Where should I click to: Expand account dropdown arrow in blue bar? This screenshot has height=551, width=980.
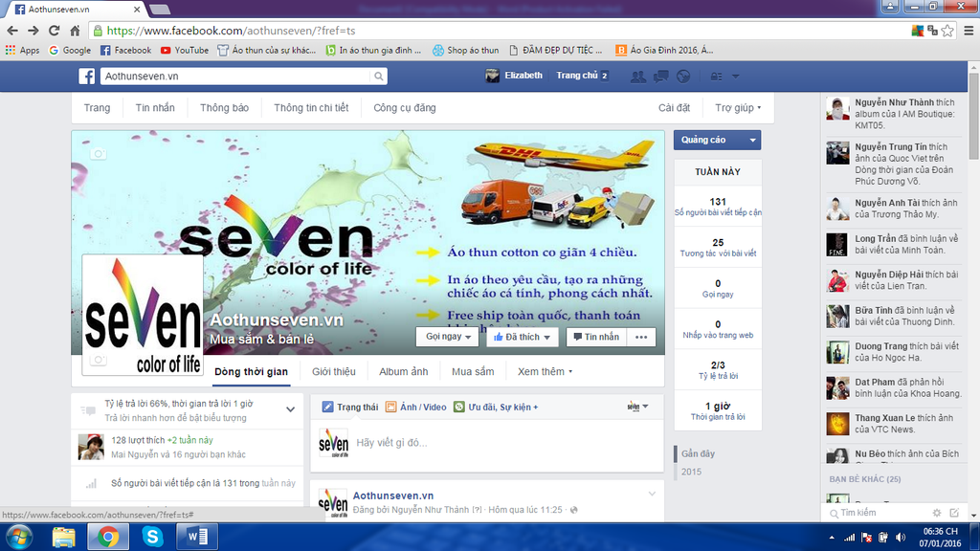736,77
